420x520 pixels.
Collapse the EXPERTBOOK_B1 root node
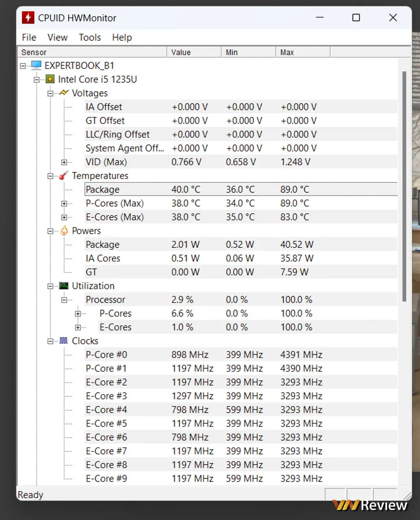pyautogui.click(x=23, y=66)
